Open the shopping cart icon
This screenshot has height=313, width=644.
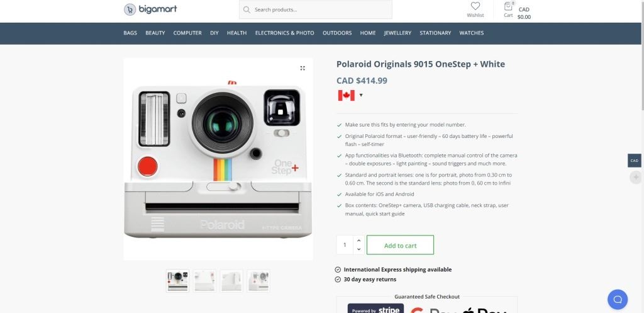tap(508, 6)
